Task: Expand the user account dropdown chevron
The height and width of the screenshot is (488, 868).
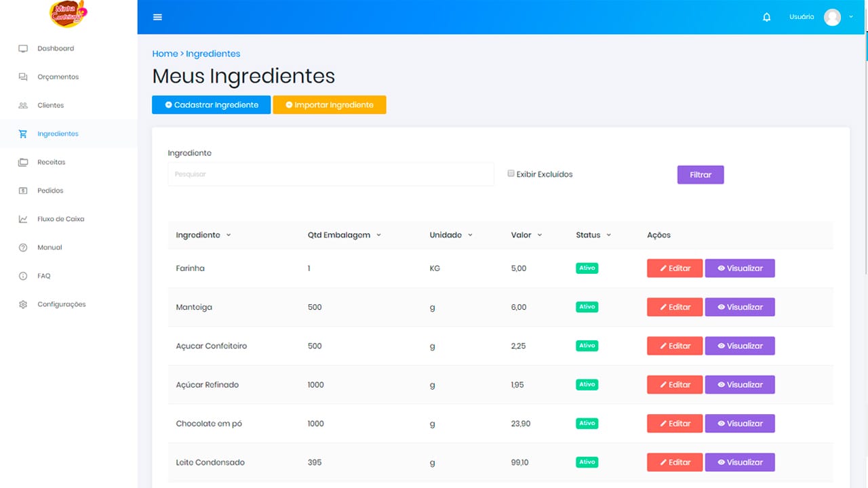Action: click(x=851, y=17)
